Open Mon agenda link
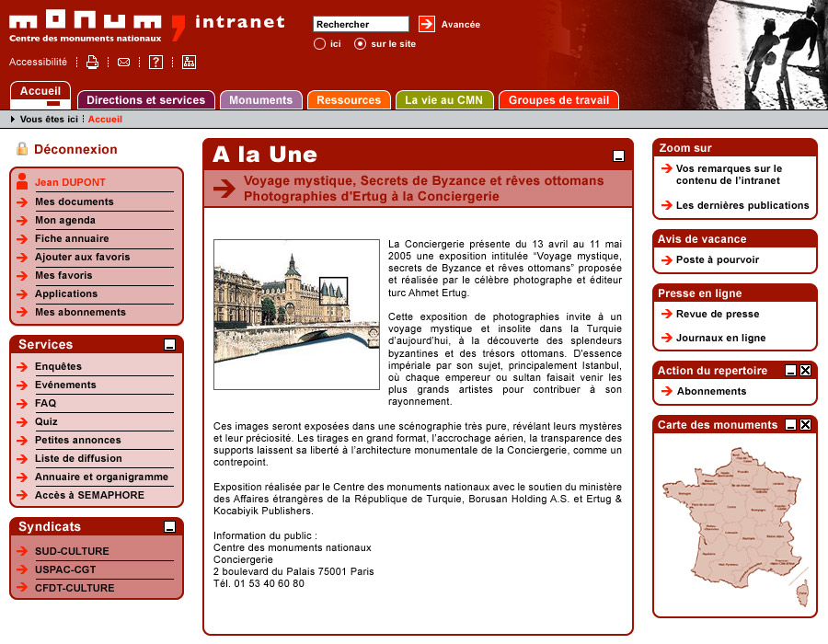This screenshot has height=644, width=828. 65,220
